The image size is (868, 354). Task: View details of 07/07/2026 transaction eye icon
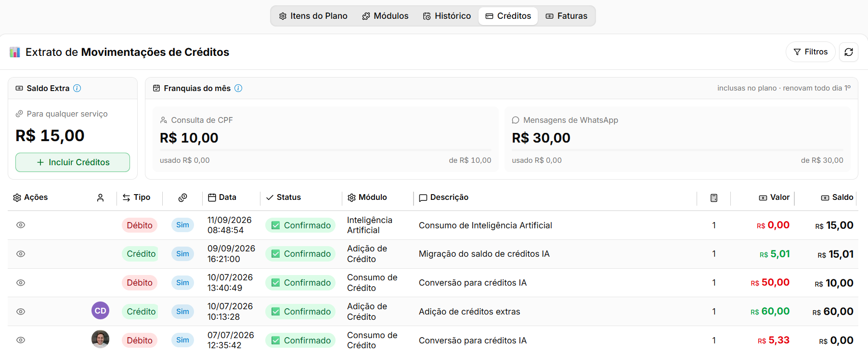(x=21, y=340)
